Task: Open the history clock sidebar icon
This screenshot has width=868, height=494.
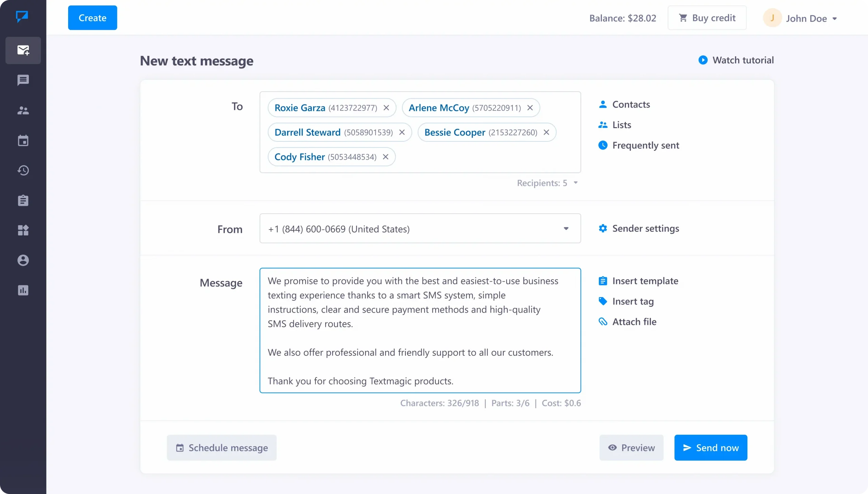Action: 23,170
